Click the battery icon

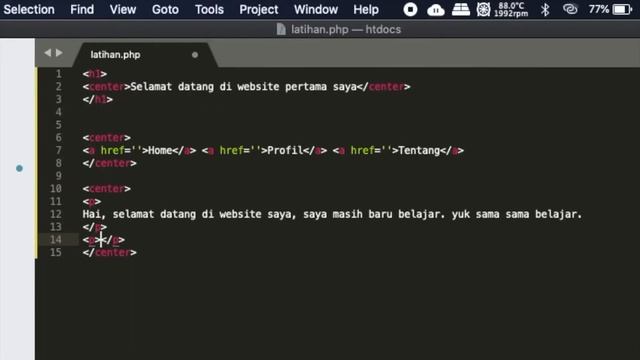coord(622,9)
